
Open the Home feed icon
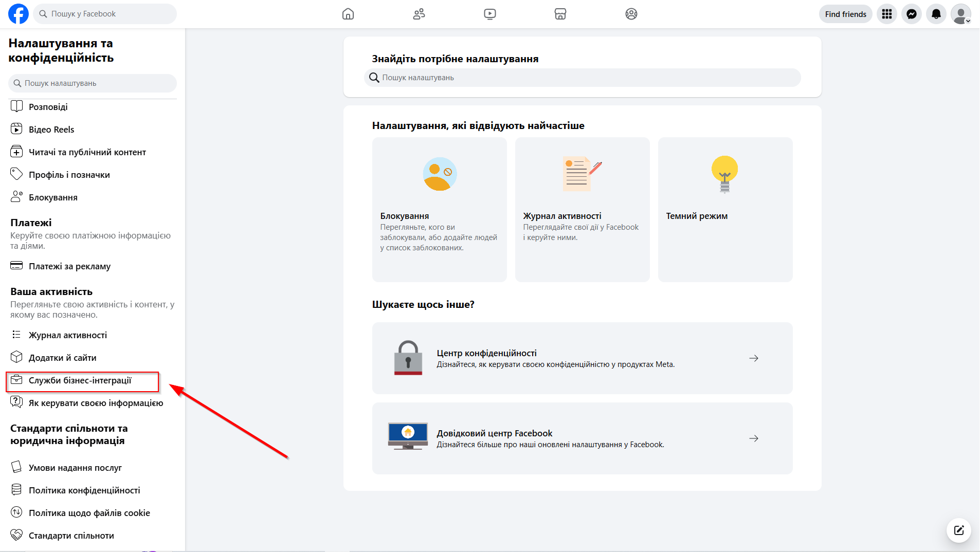click(x=348, y=14)
